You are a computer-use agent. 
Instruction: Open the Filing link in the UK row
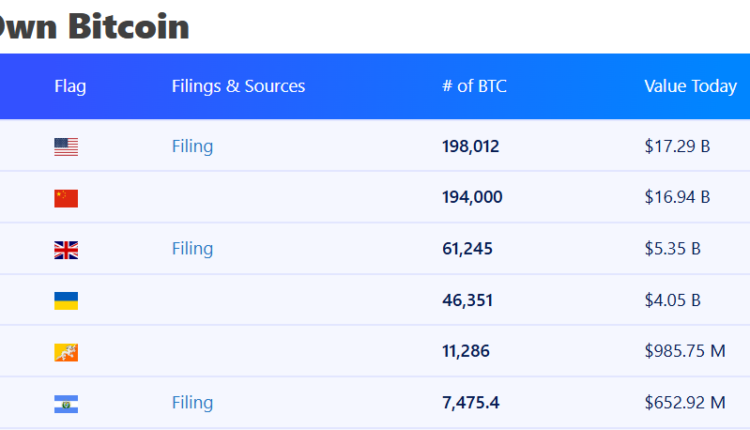tap(192, 248)
